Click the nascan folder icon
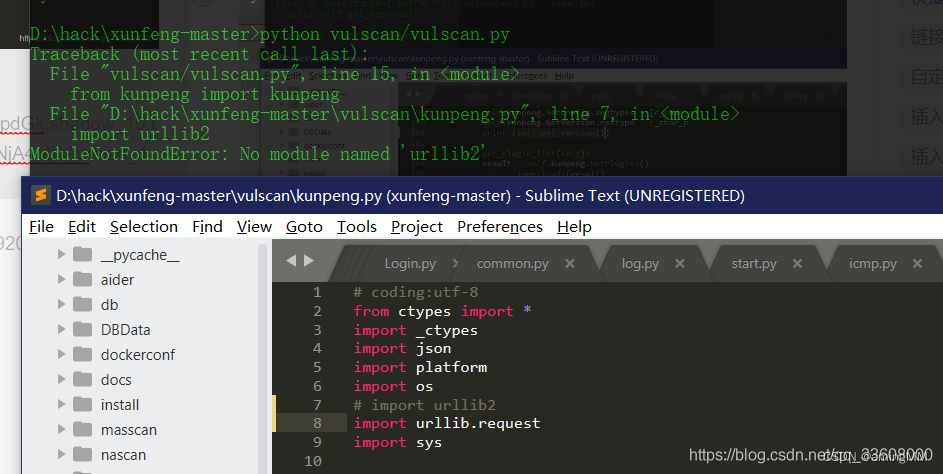 (x=82, y=454)
